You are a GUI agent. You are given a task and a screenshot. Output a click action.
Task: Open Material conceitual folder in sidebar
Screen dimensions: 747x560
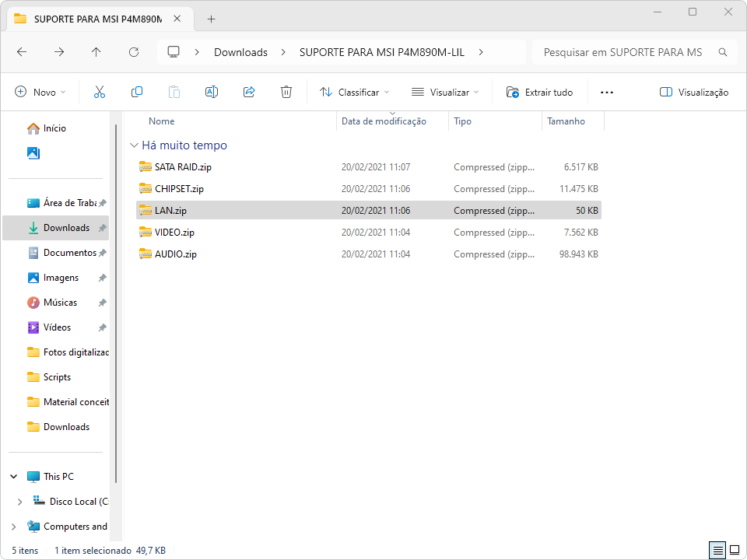pos(67,402)
